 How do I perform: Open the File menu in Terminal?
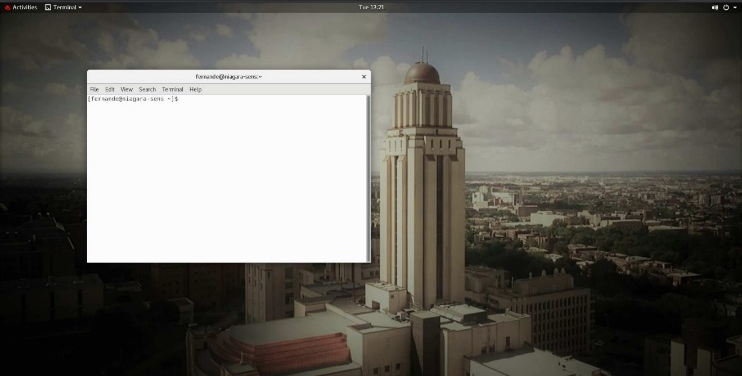(94, 89)
